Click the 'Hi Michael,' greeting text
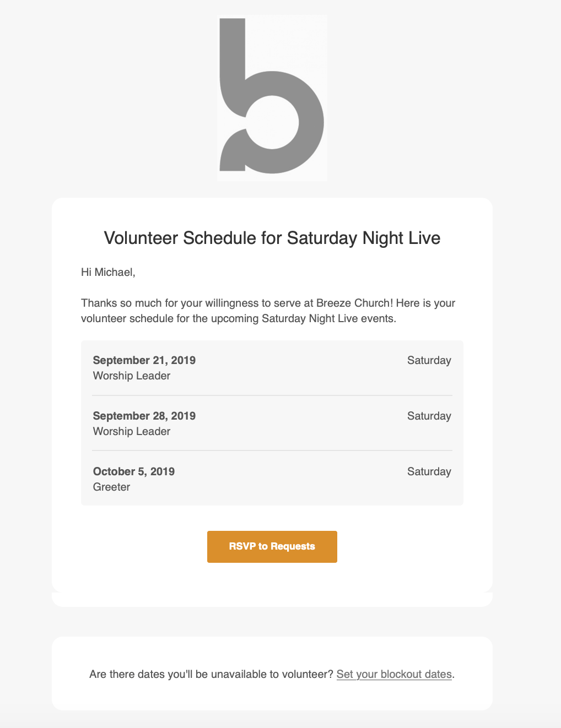 click(x=108, y=272)
